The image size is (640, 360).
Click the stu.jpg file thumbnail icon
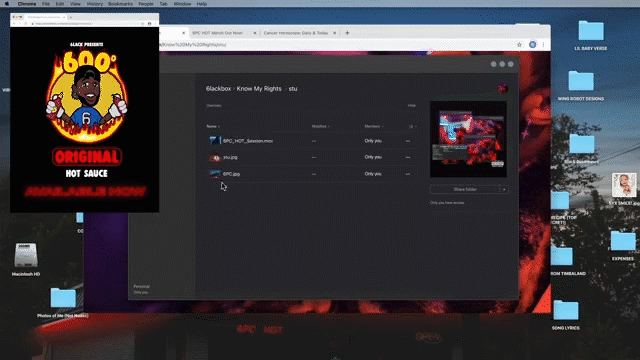[215, 157]
